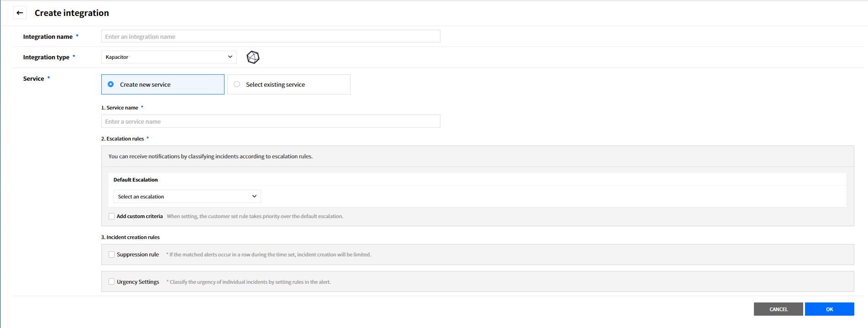868x328 pixels.
Task: Click the escalation rules description text
Action: pos(210,156)
